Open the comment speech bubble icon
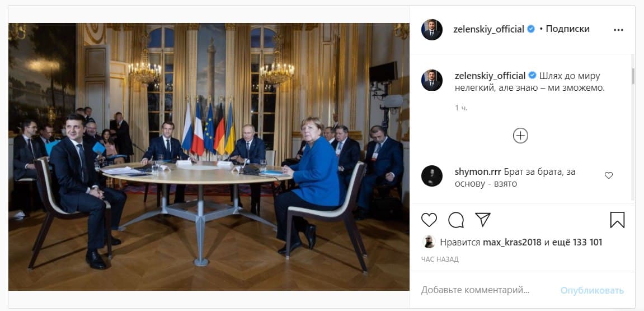Screen dimensions: 644x311 coord(456,220)
